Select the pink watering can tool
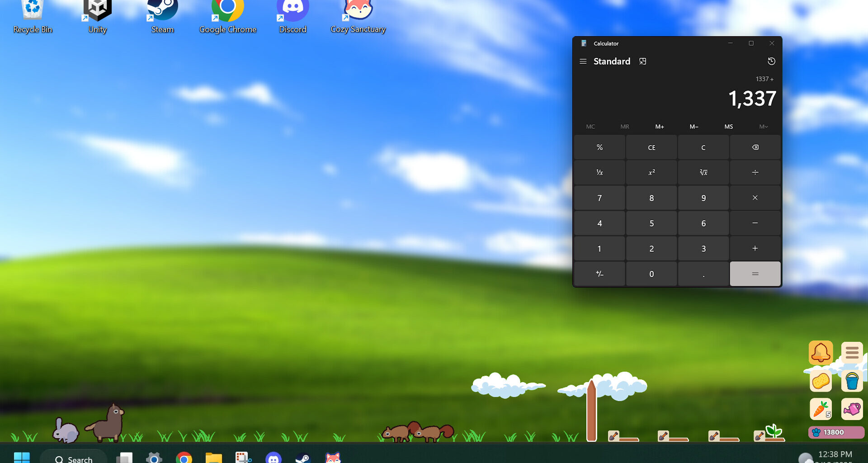The width and height of the screenshot is (868, 463). (852, 409)
